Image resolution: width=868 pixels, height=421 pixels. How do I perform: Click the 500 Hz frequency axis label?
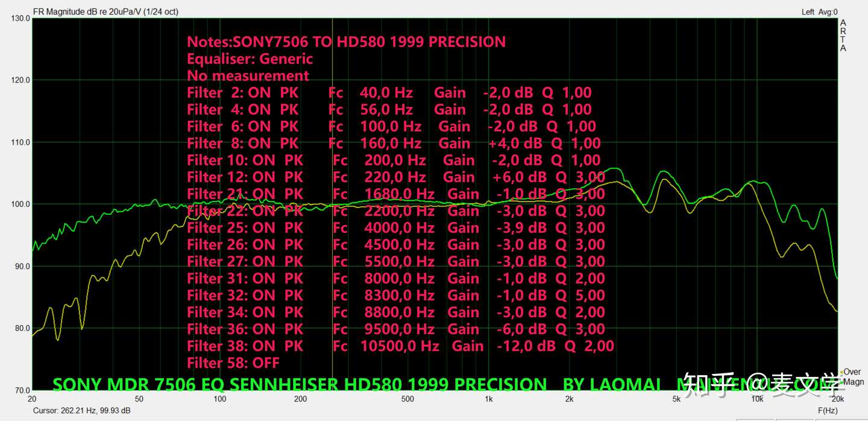point(407,399)
